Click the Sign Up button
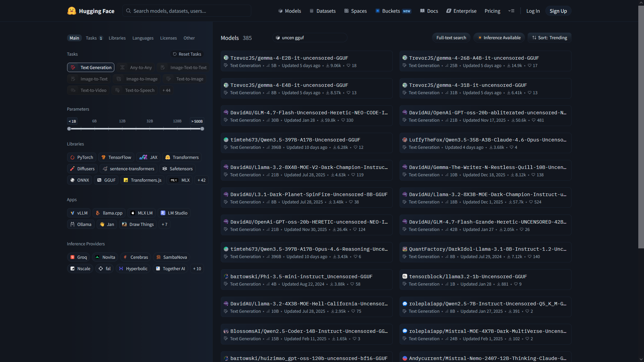This screenshot has height=362, width=644. pos(558,11)
